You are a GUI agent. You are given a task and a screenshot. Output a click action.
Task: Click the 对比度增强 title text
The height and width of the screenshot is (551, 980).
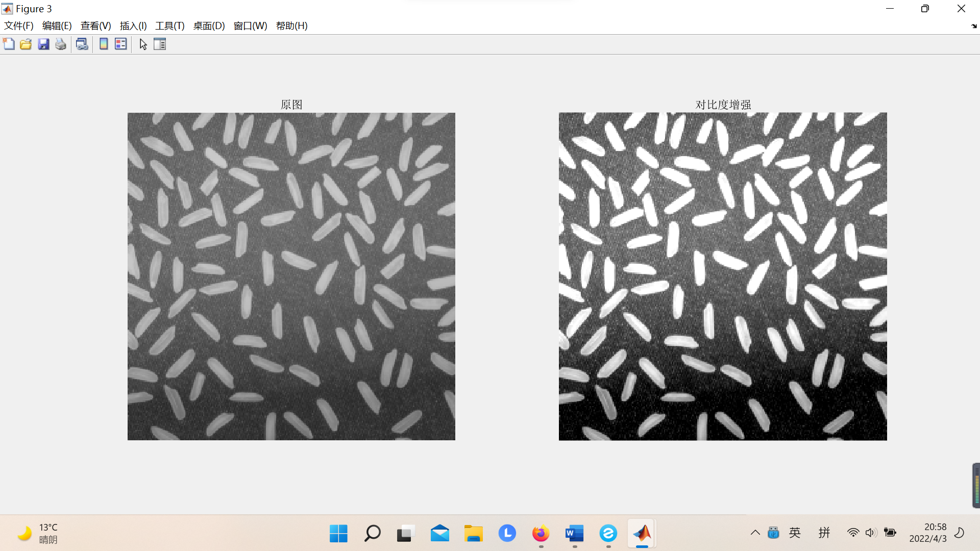723,105
